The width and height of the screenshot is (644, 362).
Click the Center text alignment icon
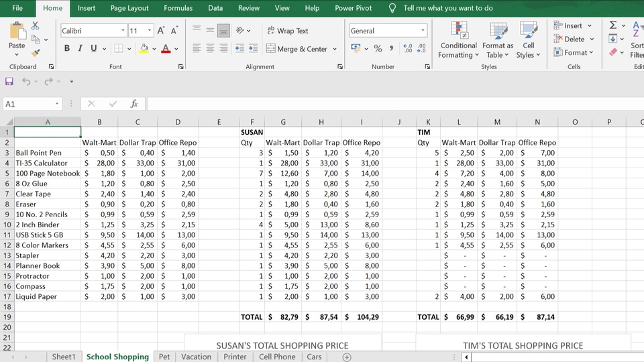[x=210, y=48]
